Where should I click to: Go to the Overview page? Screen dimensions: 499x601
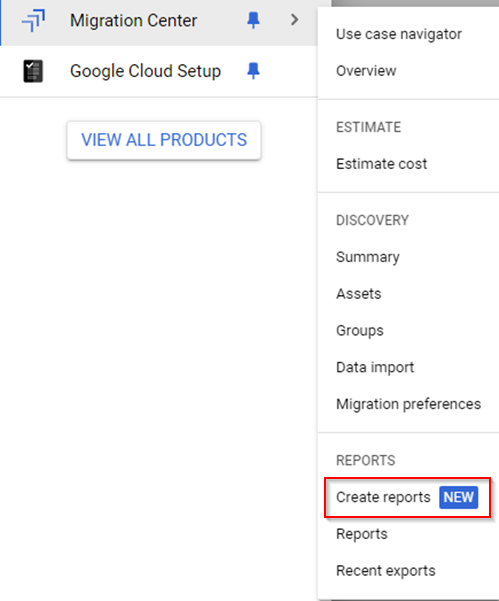[366, 71]
